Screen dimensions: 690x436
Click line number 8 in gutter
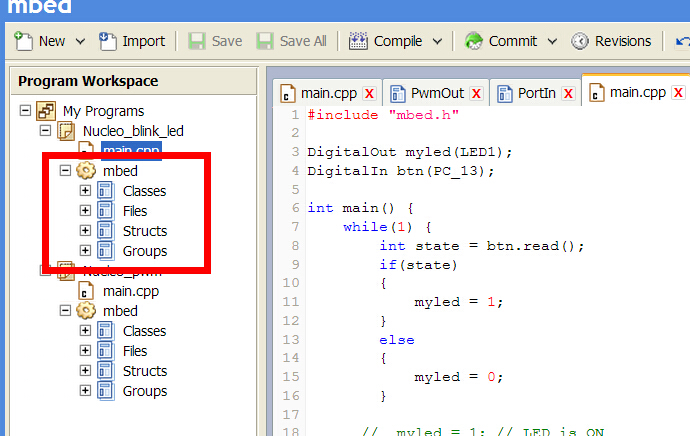pyautogui.click(x=295, y=245)
